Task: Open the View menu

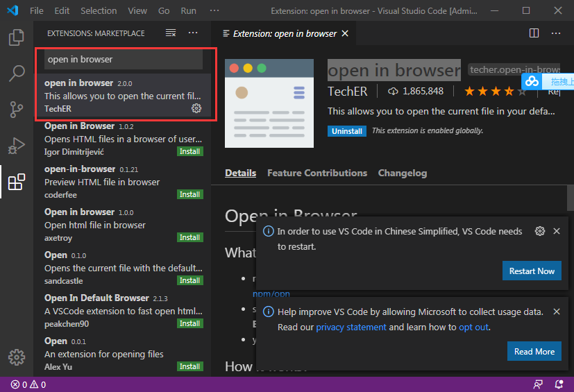Action: pyautogui.click(x=137, y=10)
